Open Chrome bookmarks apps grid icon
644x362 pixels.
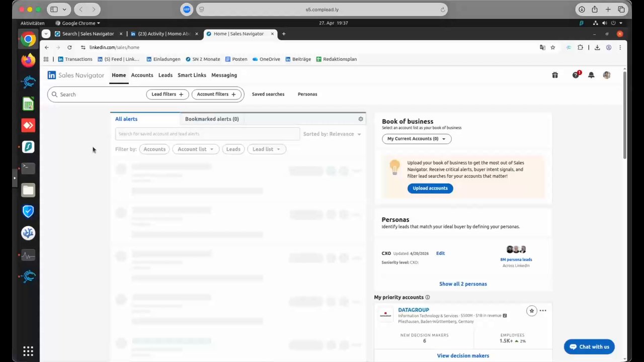pos(46,59)
